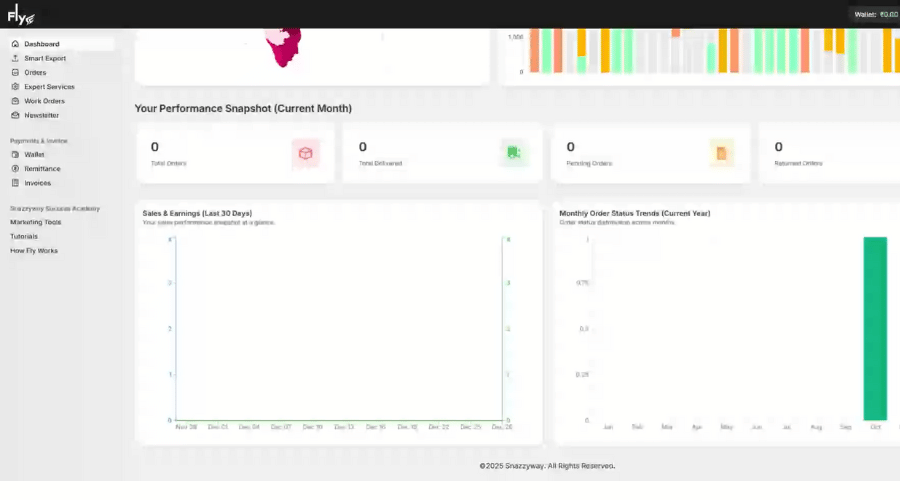Open Marketing Tools link
This screenshot has height=500, width=900.
tap(36, 222)
